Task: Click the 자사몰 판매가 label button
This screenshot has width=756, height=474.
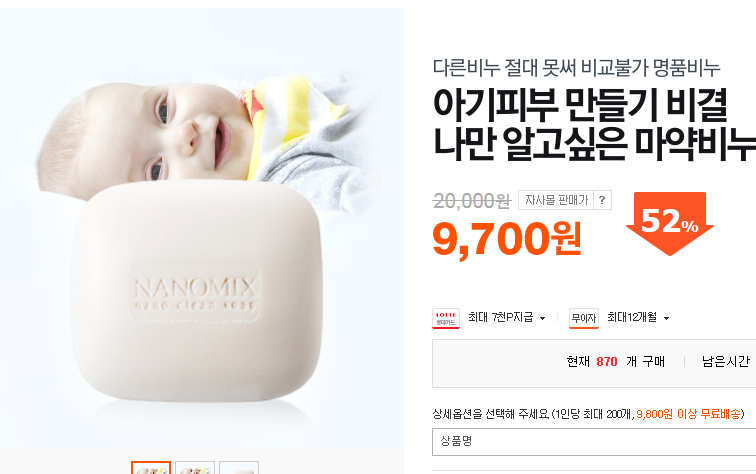Action: [556, 200]
